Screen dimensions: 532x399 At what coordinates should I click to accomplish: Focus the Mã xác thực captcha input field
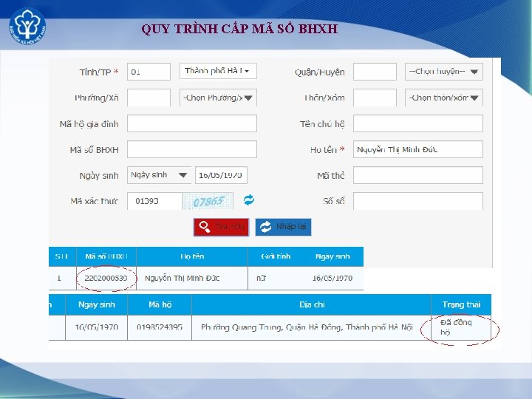point(154,201)
